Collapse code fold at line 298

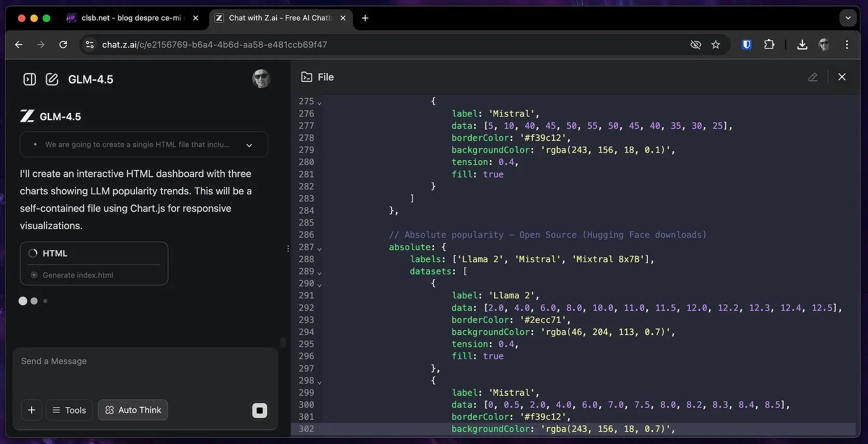pyautogui.click(x=320, y=382)
